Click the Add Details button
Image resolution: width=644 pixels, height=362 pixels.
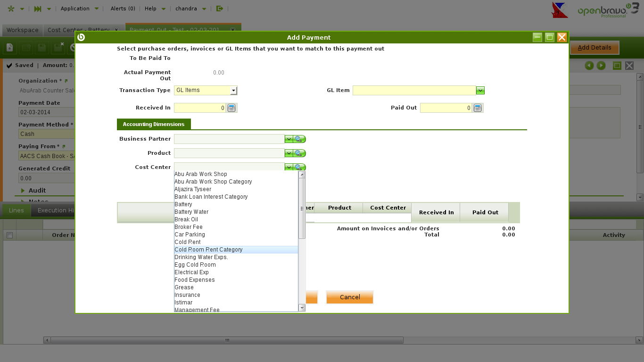(x=594, y=48)
